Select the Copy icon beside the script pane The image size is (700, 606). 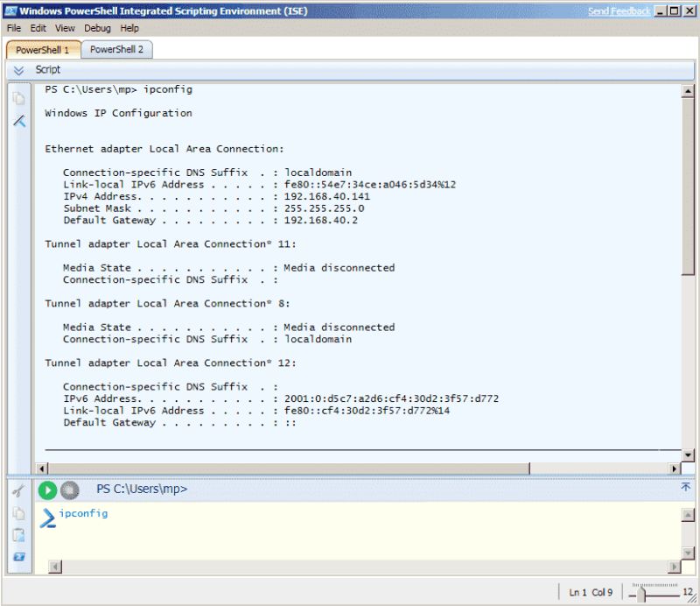[x=19, y=99]
